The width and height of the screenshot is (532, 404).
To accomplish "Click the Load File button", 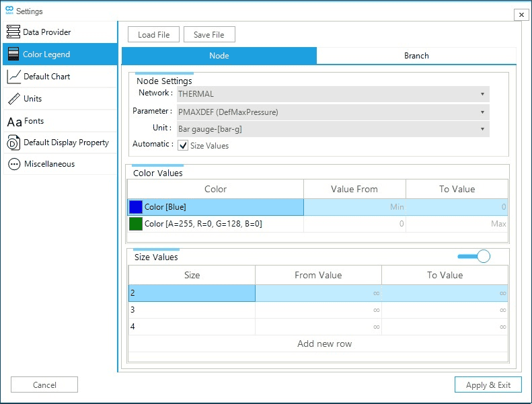I will tap(153, 35).
